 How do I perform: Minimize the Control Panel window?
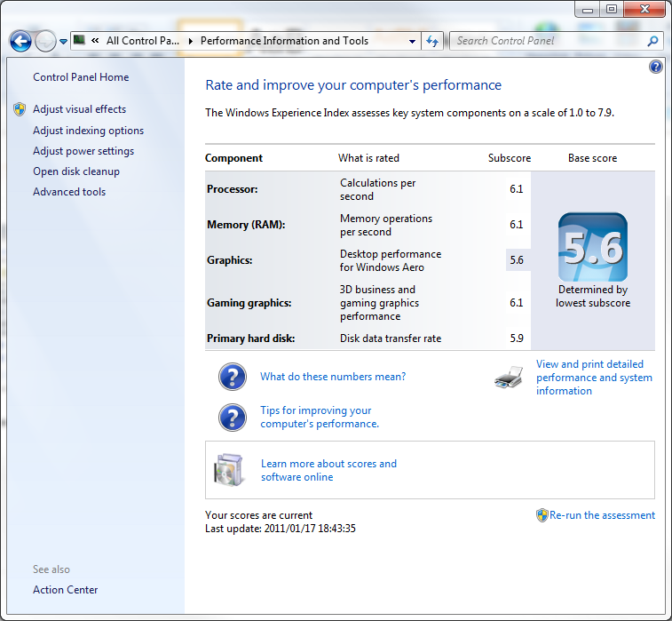[587, 10]
